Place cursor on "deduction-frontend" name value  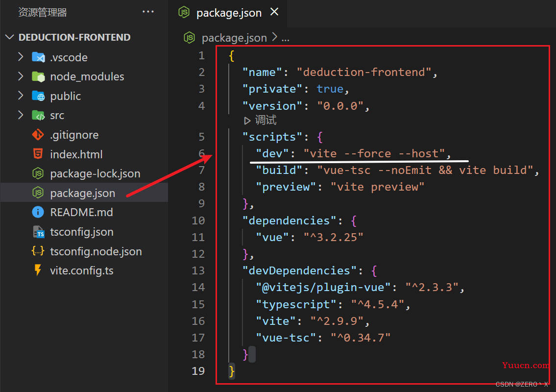tap(363, 73)
